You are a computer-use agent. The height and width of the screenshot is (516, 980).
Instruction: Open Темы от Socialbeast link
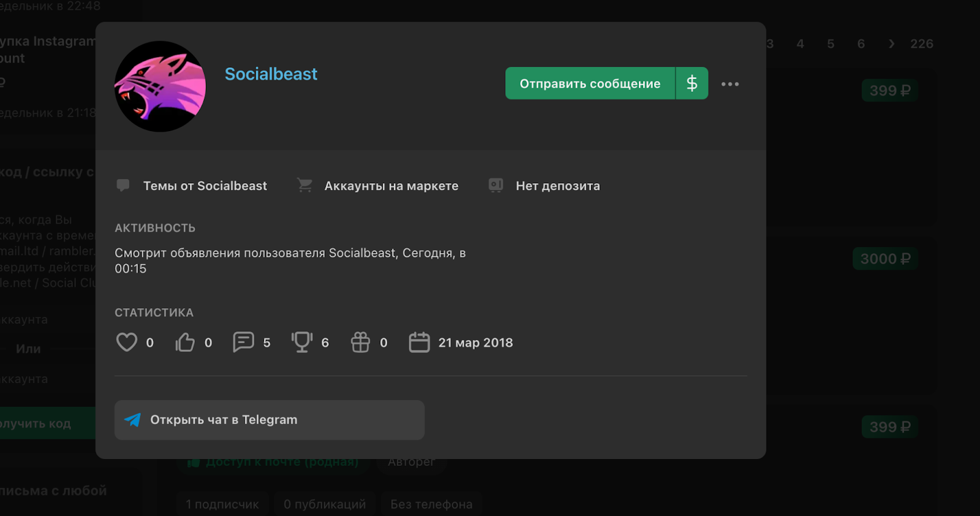click(205, 186)
